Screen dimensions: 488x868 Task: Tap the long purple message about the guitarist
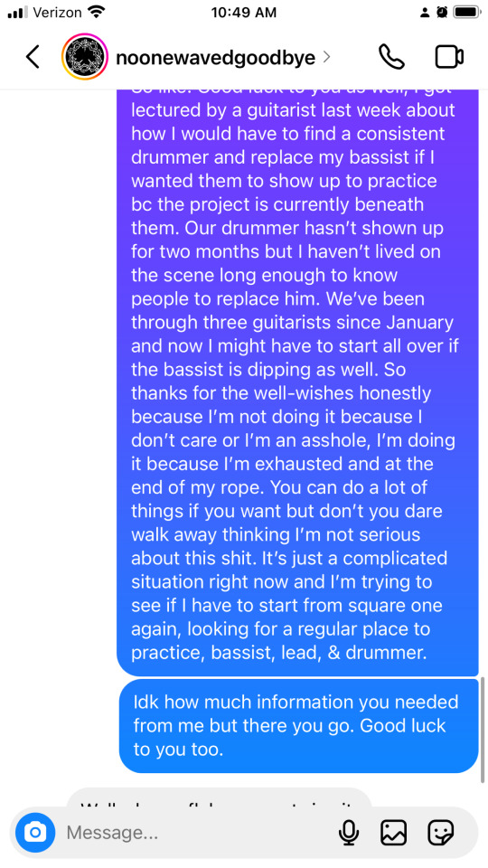297,382
